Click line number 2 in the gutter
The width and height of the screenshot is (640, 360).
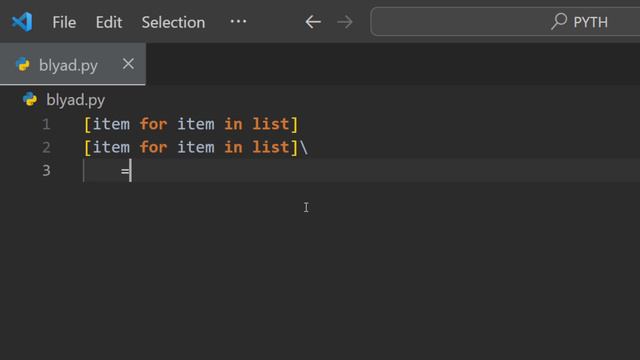click(x=46, y=147)
